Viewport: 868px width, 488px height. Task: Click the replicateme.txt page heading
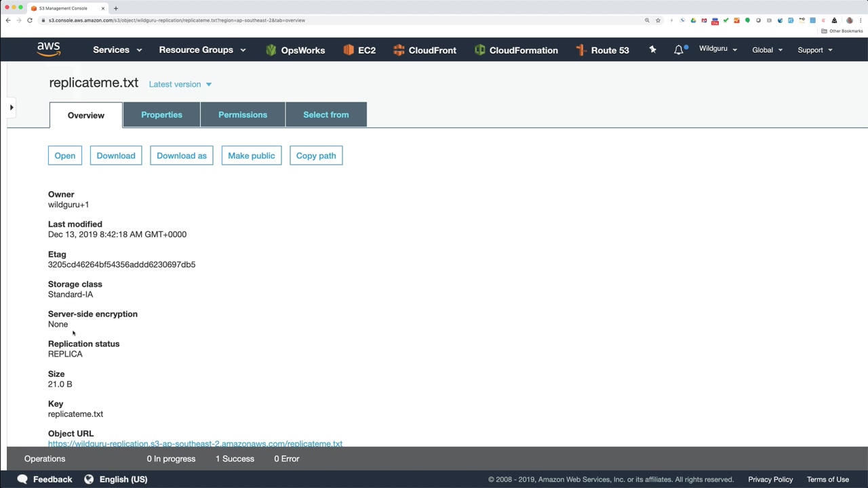(x=94, y=83)
